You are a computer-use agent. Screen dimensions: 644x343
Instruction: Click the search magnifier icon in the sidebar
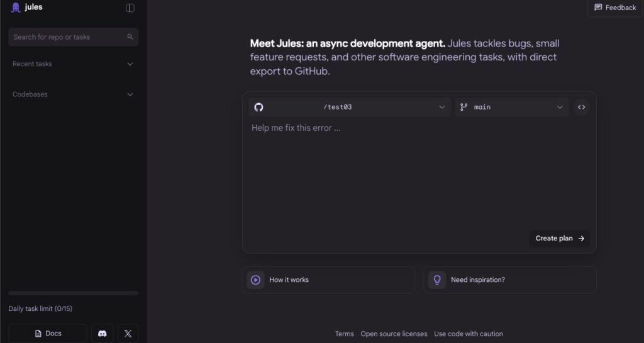point(130,37)
